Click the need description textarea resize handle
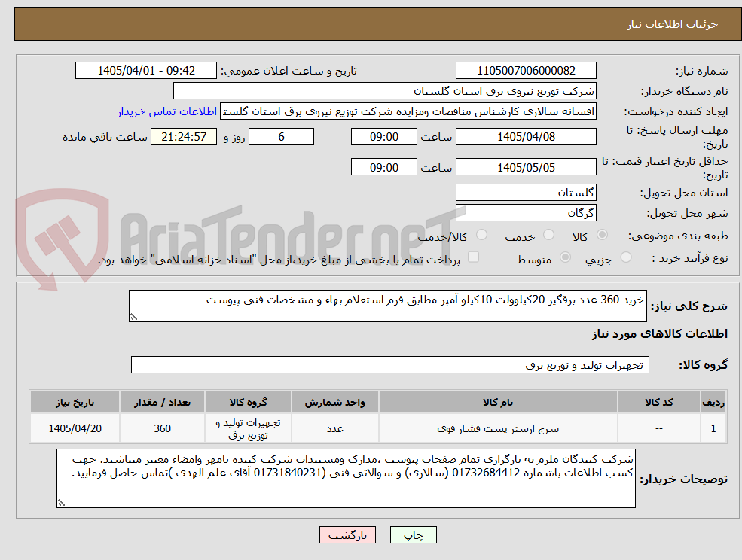Screen dimensions: 742x560 133,318
